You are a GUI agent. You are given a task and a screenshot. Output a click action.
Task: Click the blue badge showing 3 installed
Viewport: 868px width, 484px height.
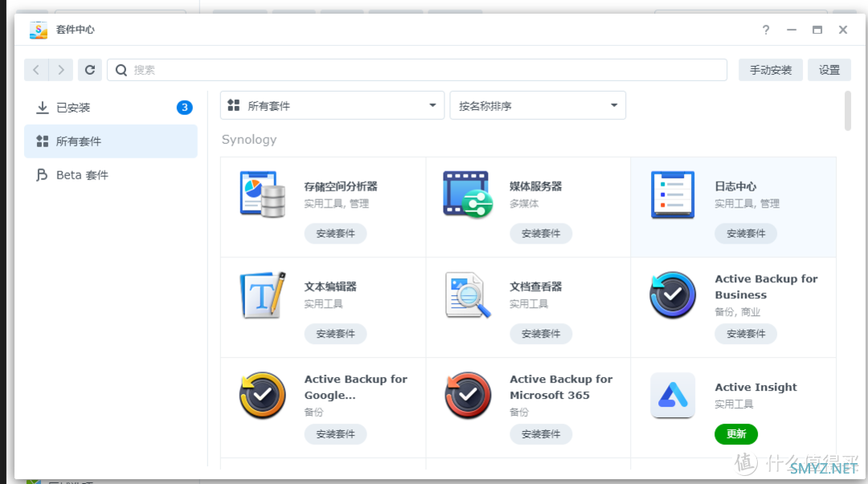(184, 108)
